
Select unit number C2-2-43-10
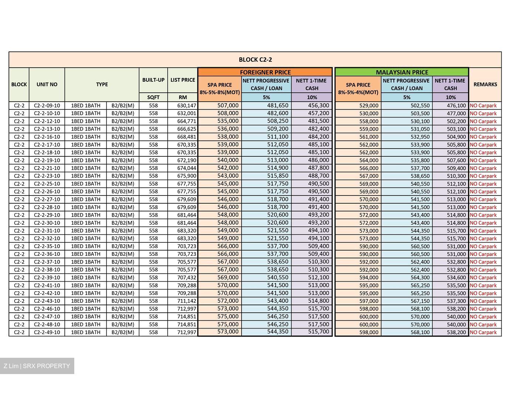click(x=47, y=301)
